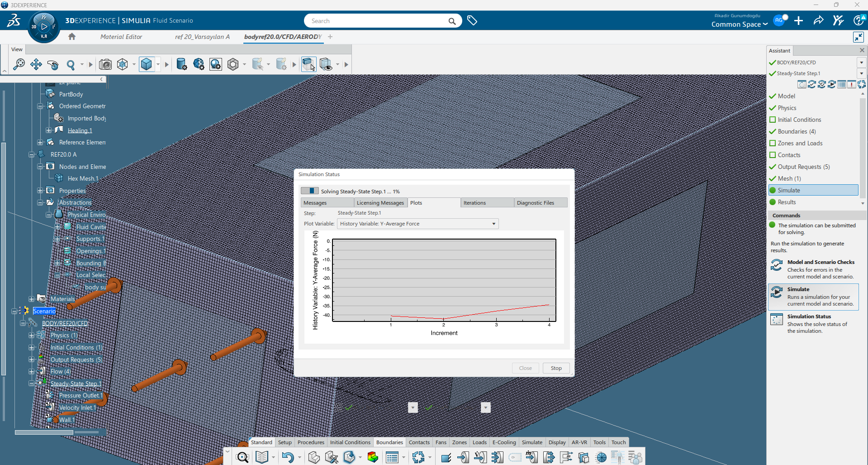Click the Simulate command in Assistant
Viewport: 868px width, 465px height.
tap(813, 297)
